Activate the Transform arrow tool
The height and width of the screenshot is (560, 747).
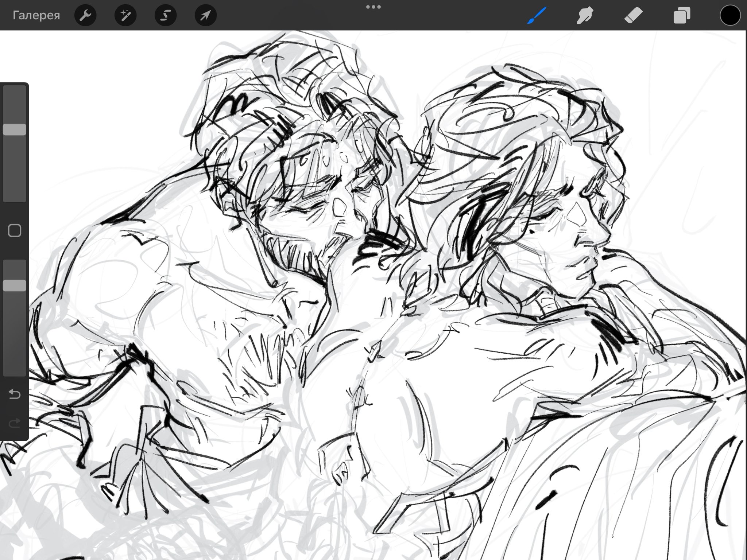[206, 15]
